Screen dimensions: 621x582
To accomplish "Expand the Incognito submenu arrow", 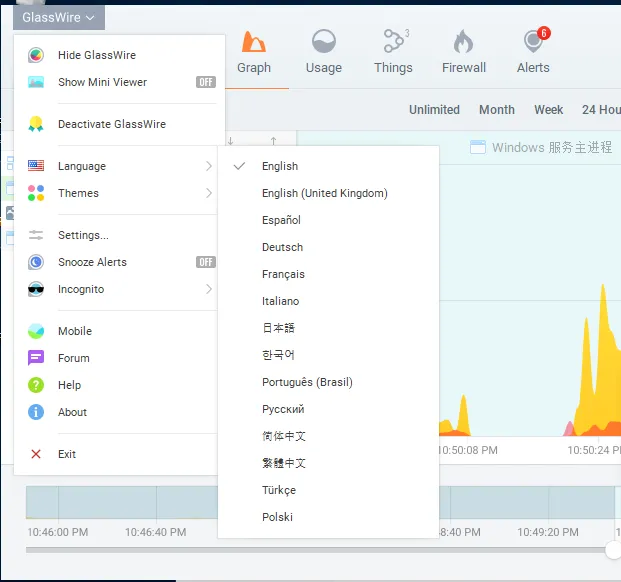I will [x=209, y=289].
